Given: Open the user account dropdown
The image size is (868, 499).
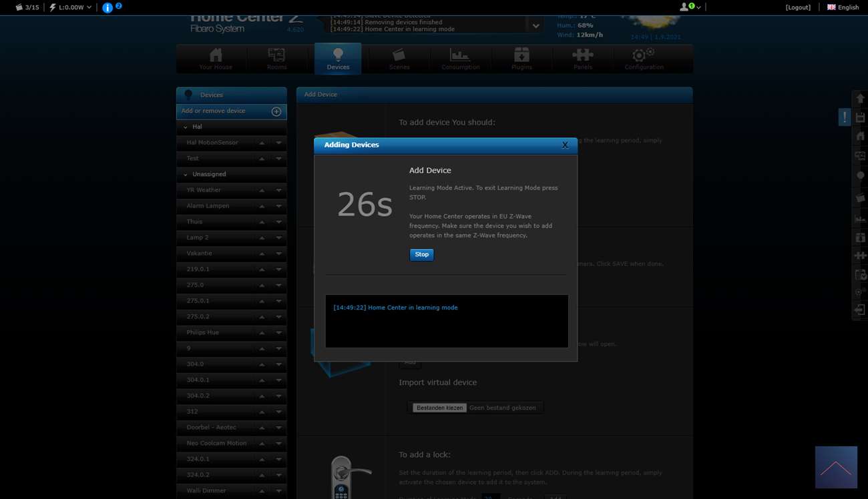Looking at the screenshot, I should (690, 7).
